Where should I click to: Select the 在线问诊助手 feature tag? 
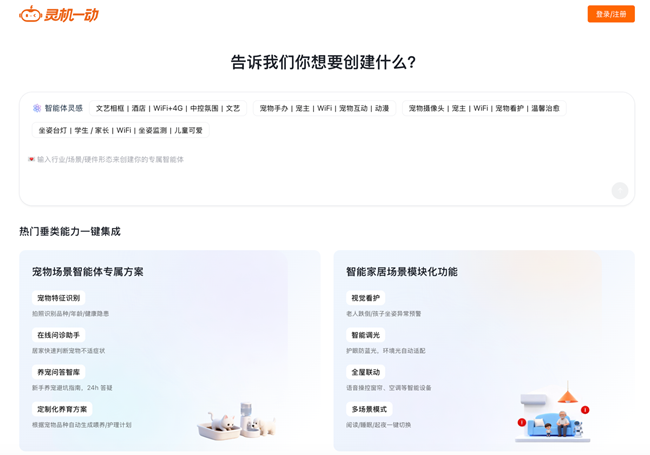pyautogui.click(x=58, y=335)
